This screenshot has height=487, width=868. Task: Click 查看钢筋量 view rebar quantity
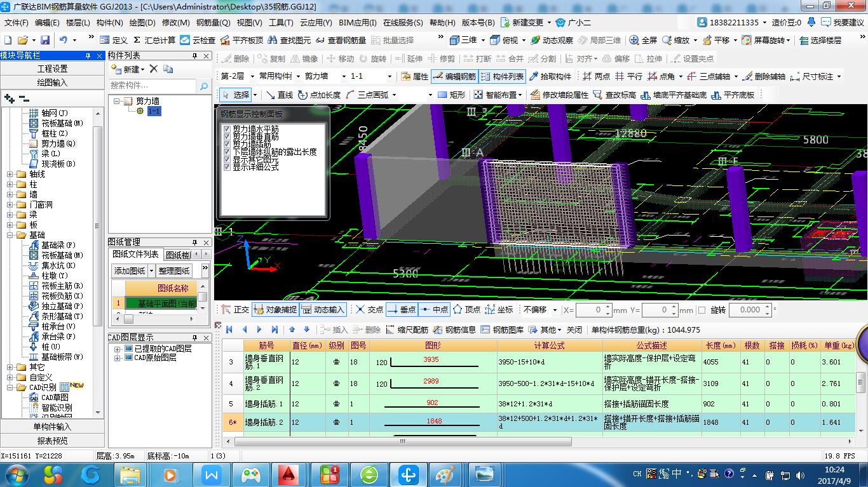pyautogui.click(x=341, y=40)
